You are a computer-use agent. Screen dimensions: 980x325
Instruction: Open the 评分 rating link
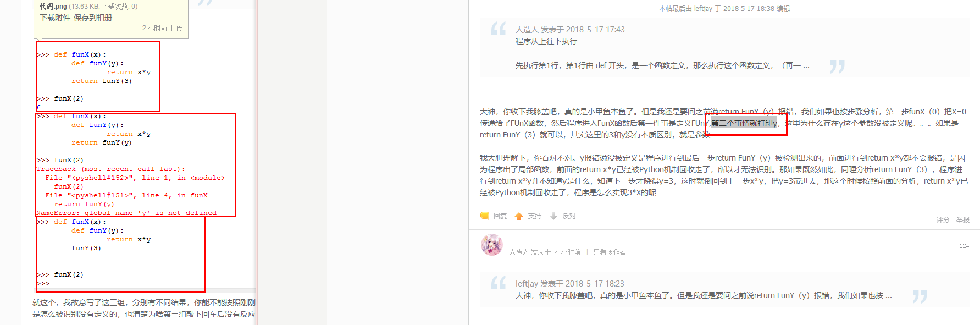(x=943, y=219)
